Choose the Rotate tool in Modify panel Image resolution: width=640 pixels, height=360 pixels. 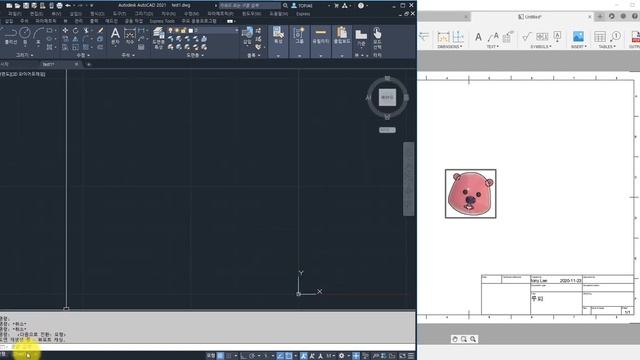(x=76, y=31)
